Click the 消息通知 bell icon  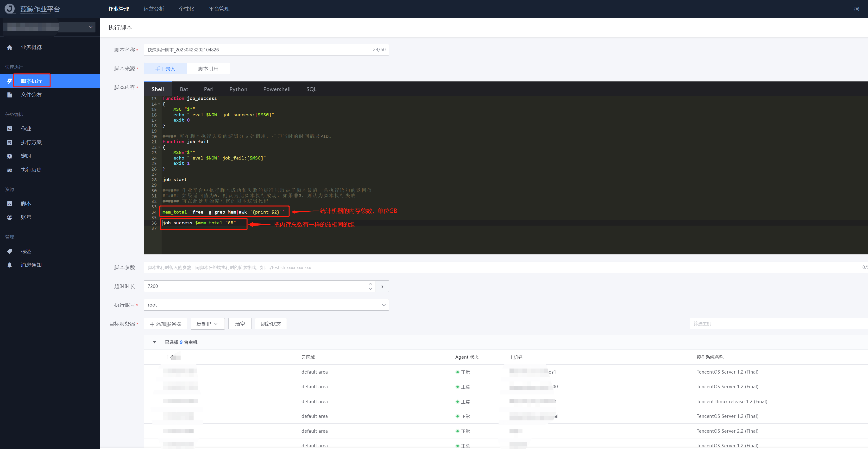pyautogui.click(x=10, y=265)
